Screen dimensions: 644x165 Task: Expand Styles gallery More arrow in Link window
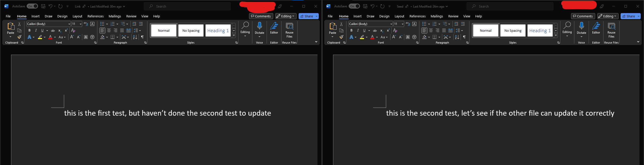point(234,36)
